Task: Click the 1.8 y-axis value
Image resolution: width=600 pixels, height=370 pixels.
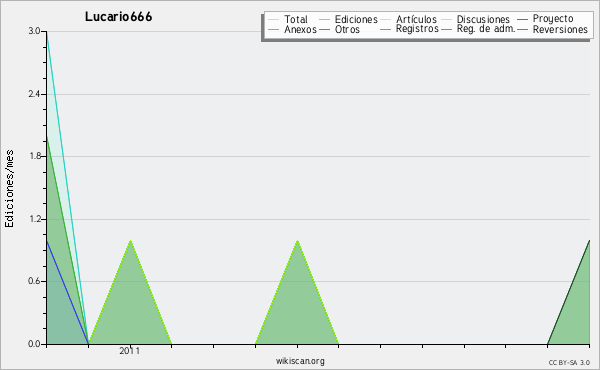Action: pos(34,156)
